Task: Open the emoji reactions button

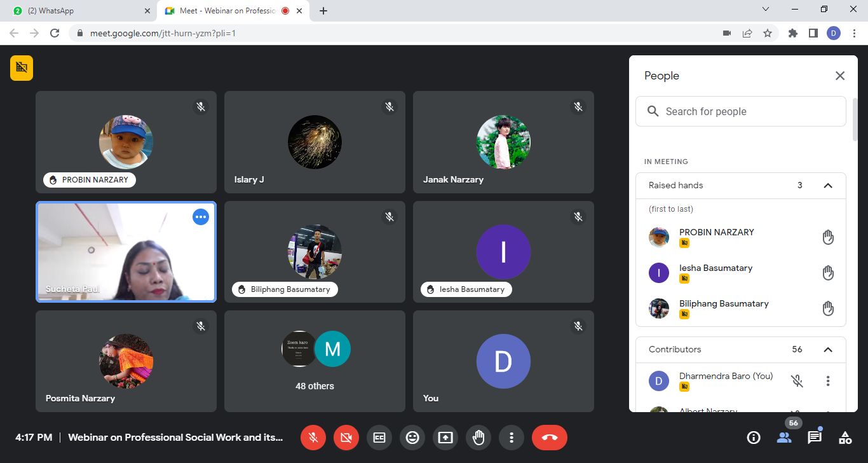Action: [x=412, y=438]
